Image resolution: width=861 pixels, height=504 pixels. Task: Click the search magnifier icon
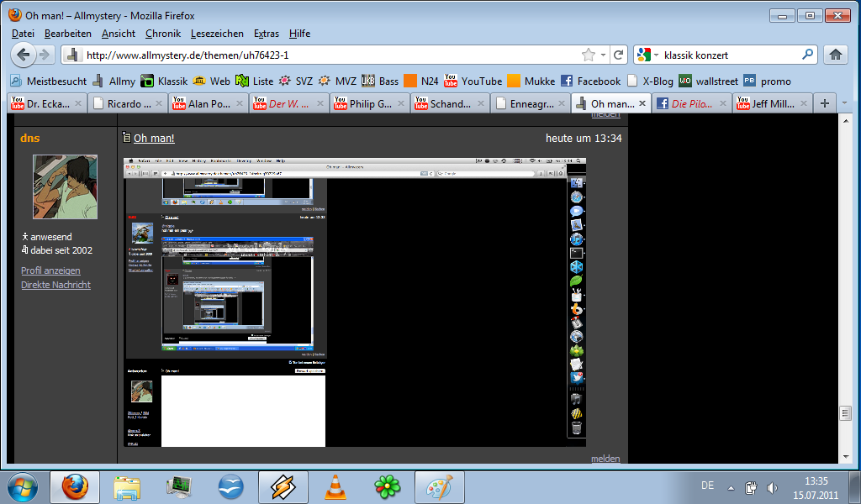click(x=807, y=55)
